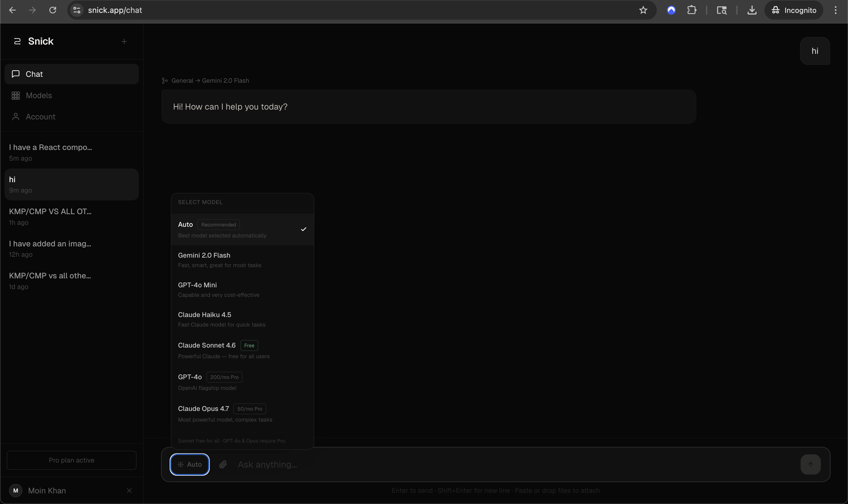Bookmark this page with the star icon
Image resolution: width=848 pixels, height=504 pixels.
tap(643, 10)
